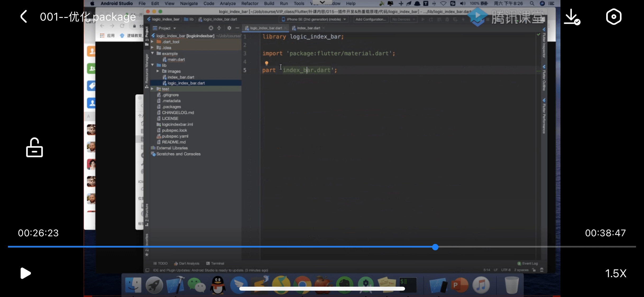
Task: Open the hexagon settings icon
Action: pos(613,17)
